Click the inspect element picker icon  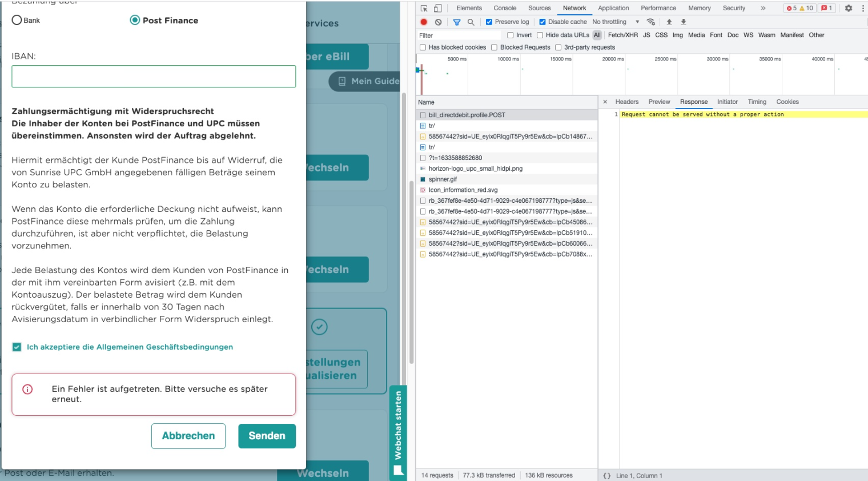(x=424, y=8)
